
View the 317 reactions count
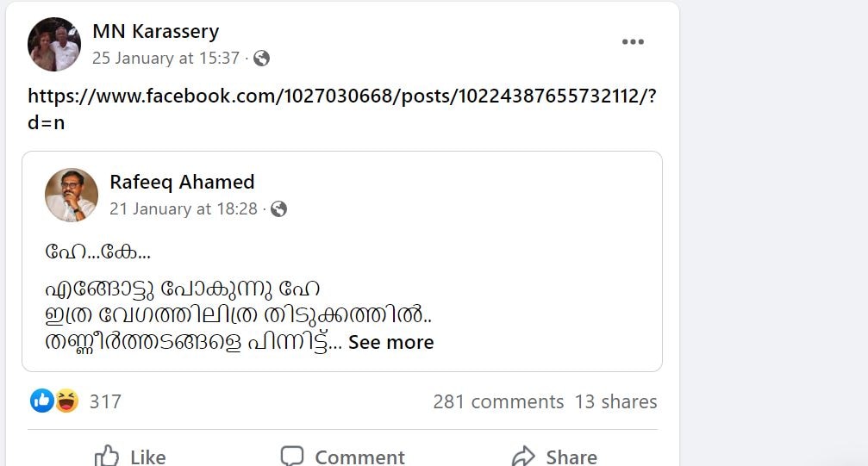coord(105,401)
